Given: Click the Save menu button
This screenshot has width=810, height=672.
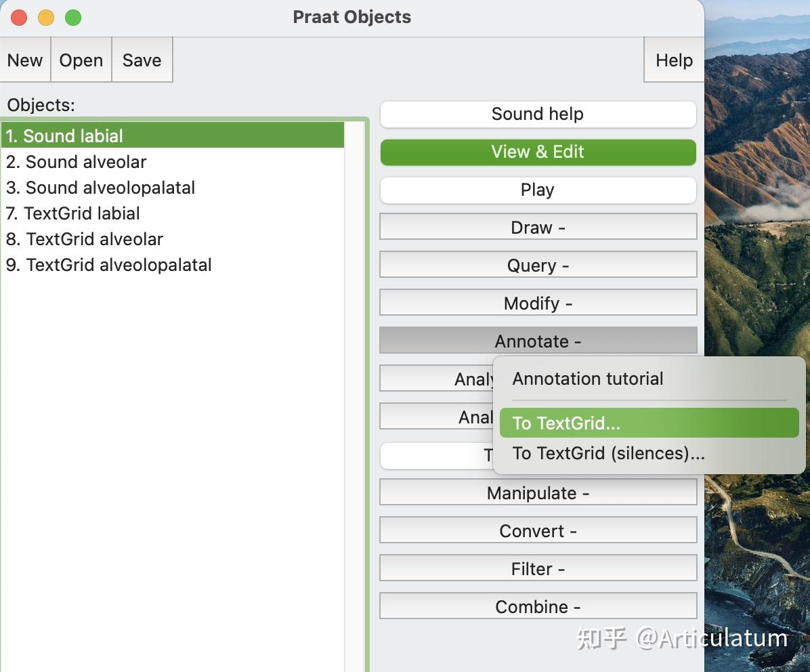Looking at the screenshot, I should pos(142,60).
